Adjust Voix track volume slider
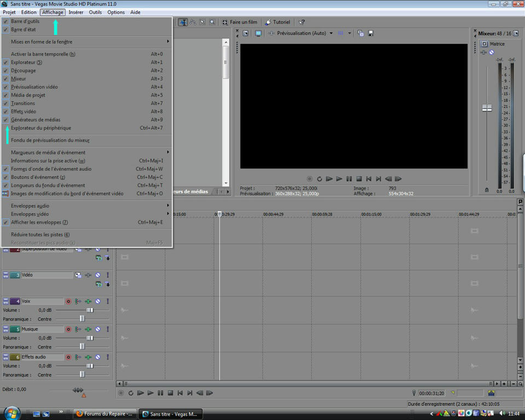 90,310
